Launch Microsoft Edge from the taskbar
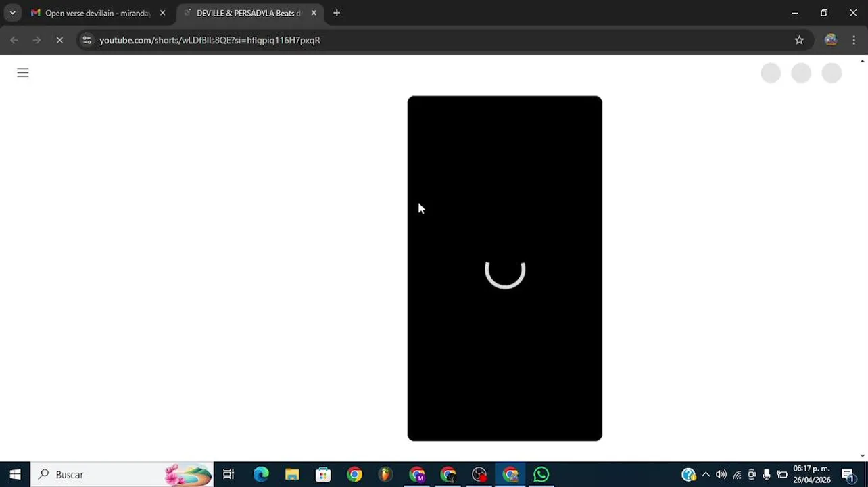868x487 pixels. click(261, 475)
